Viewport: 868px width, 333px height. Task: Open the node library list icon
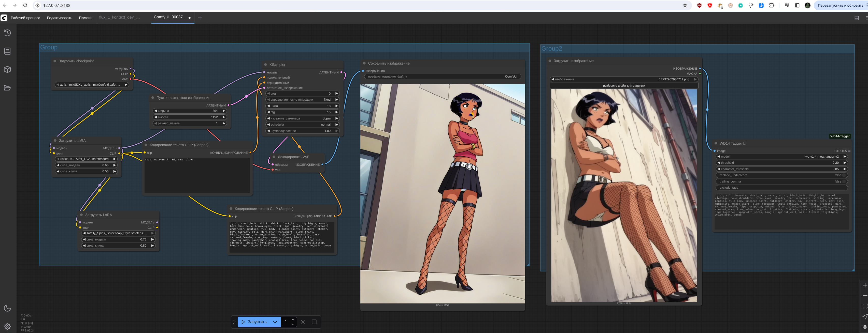(x=7, y=51)
